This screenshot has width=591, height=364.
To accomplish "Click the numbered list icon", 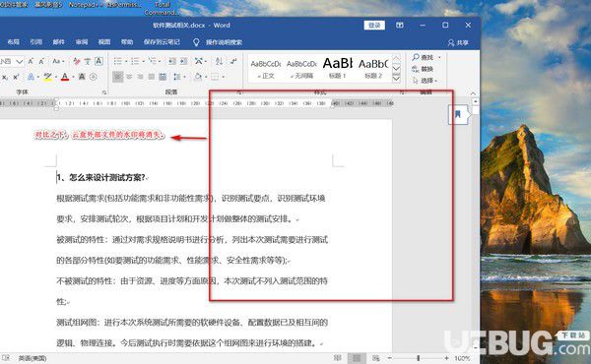I will click(x=135, y=61).
